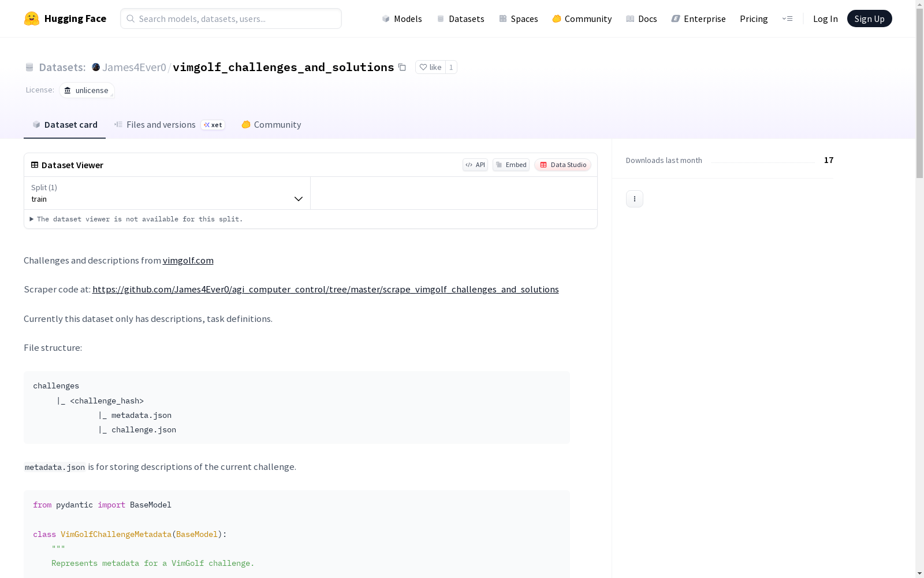Image resolution: width=924 pixels, height=578 pixels.
Task: Click the 'File structure:' text
Action: [x=53, y=348]
